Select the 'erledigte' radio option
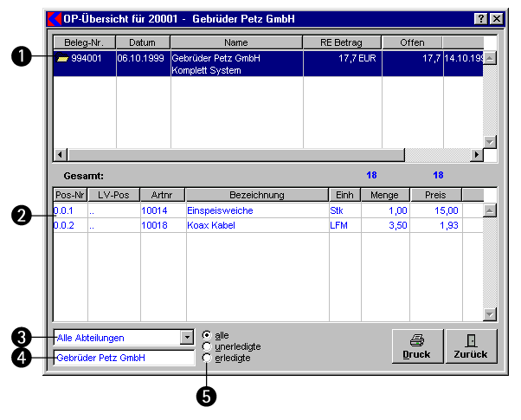Viewport: 521px width, 420px height. pos(207,357)
